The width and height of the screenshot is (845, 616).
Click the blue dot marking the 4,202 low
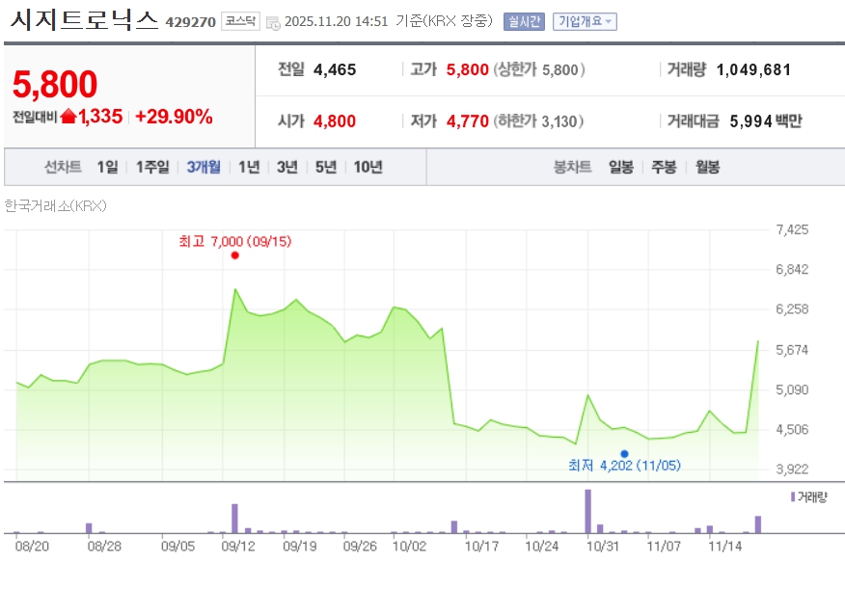tap(624, 453)
